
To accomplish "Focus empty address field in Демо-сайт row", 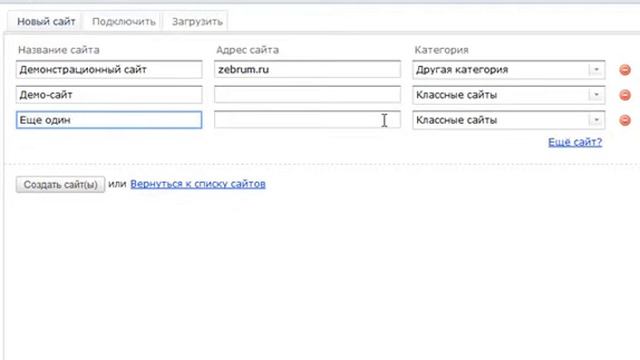I will pyautogui.click(x=307, y=95).
